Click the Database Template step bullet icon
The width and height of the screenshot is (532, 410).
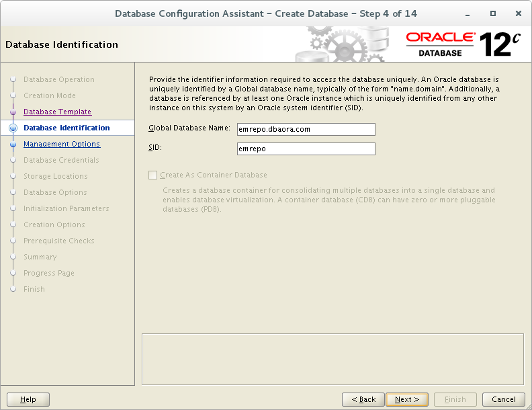pos(13,112)
